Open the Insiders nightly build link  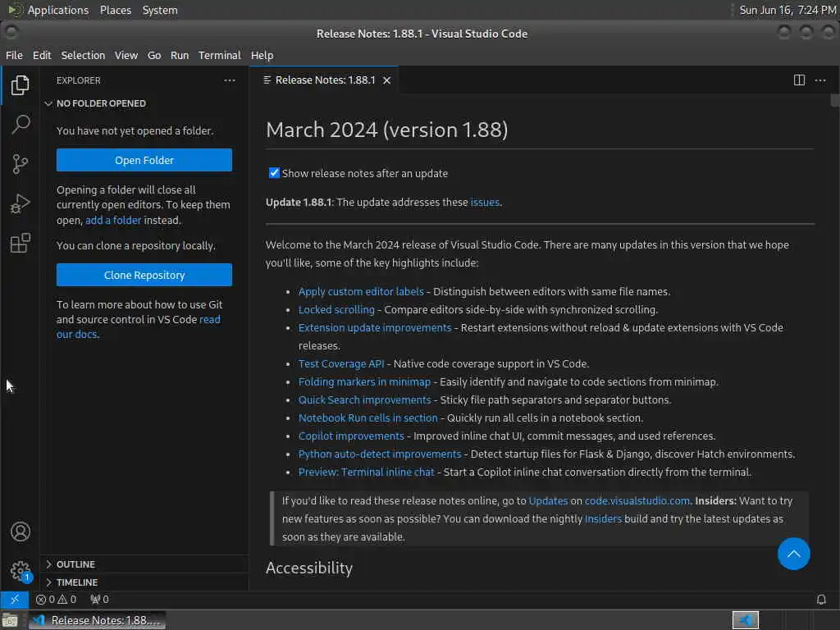(x=603, y=518)
